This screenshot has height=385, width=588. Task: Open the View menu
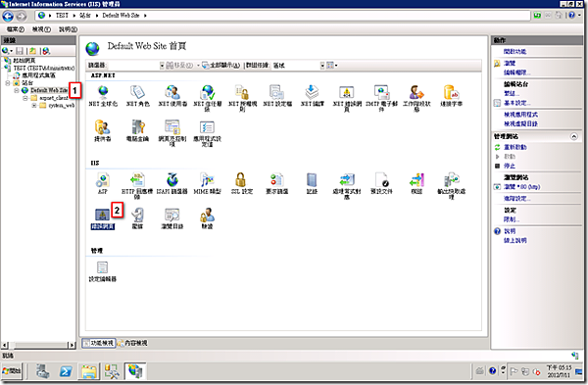(41, 29)
